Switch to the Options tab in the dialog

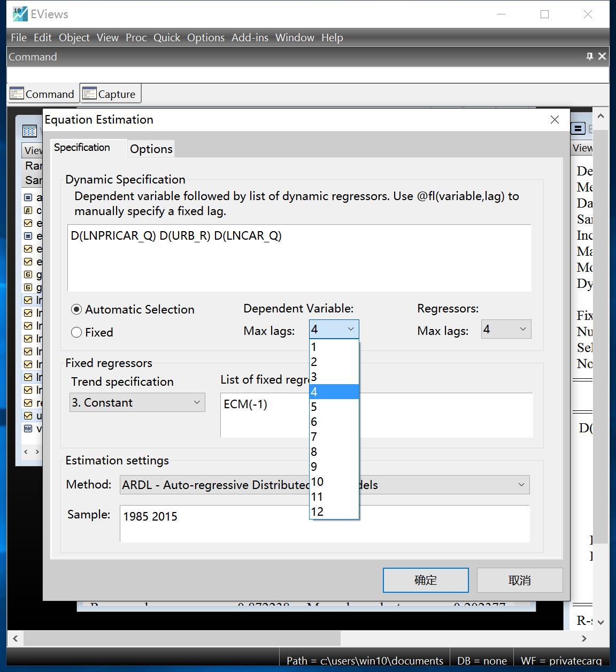(x=151, y=149)
